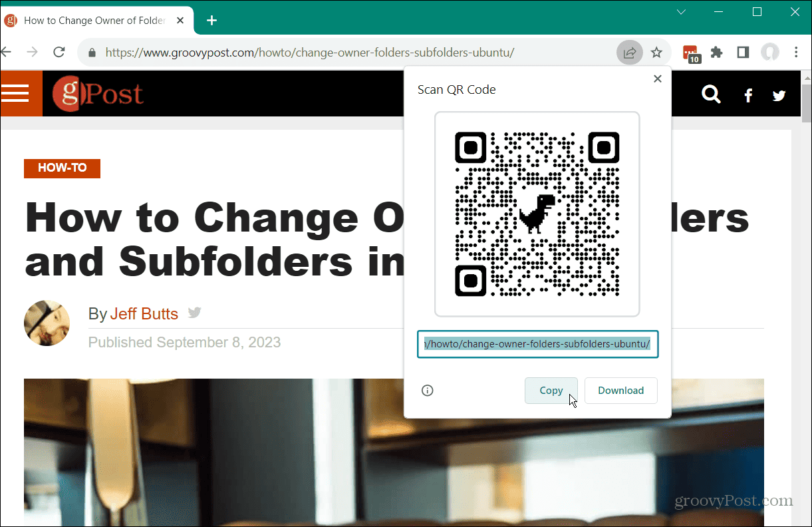Click the site lock icon in address bar
Screen dimensions: 812x527
click(92, 53)
